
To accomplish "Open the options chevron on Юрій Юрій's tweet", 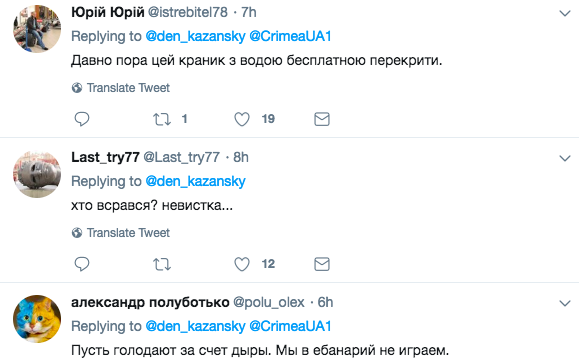I will tap(565, 14).
